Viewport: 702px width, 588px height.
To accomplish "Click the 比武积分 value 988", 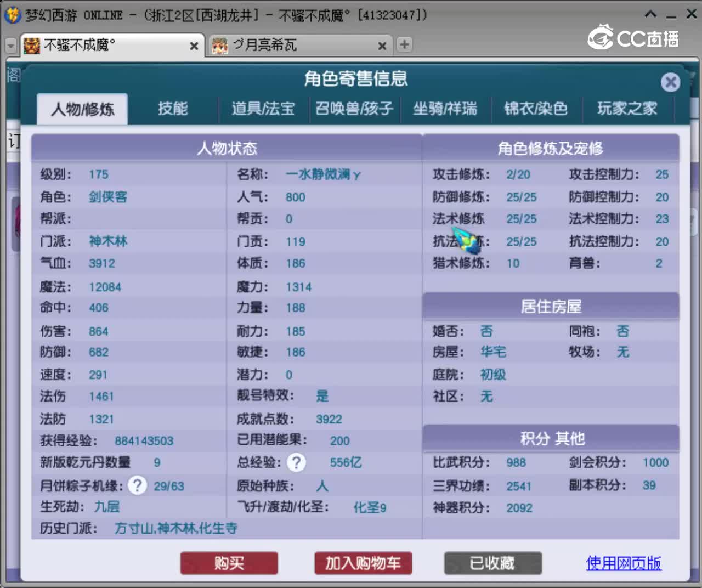I will [x=516, y=463].
